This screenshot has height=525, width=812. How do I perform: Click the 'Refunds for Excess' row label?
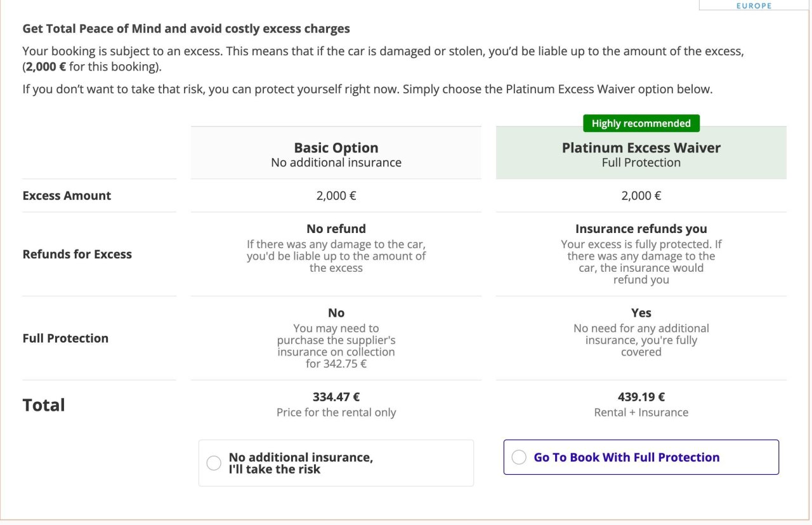click(77, 254)
